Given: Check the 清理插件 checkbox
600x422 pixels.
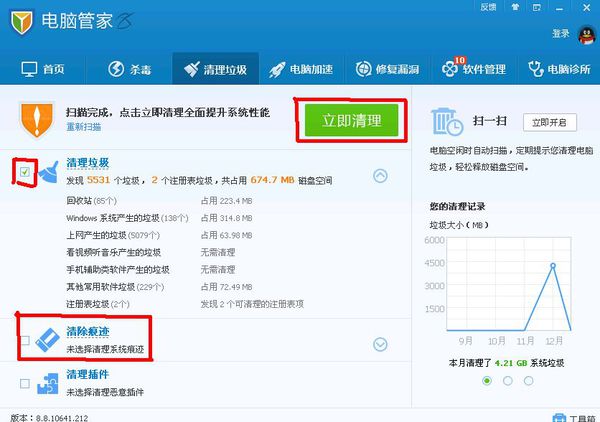Looking at the screenshot, I should pos(25,383).
